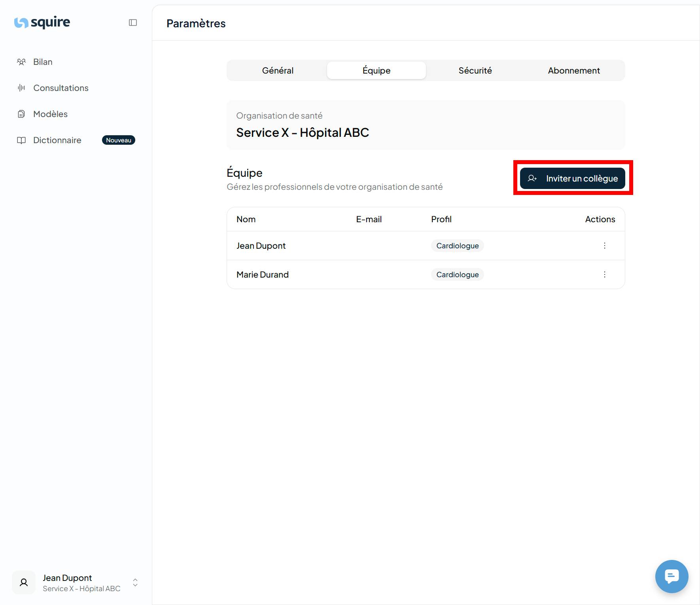Click the Dictionnaire book icon
Viewport: 700px width, 605px height.
pos(21,140)
